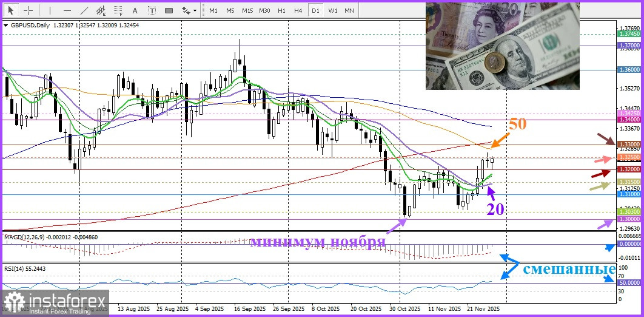
Task: Click the RSI(14) 55.2443 indicator label
Action: (x=25, y=268)
